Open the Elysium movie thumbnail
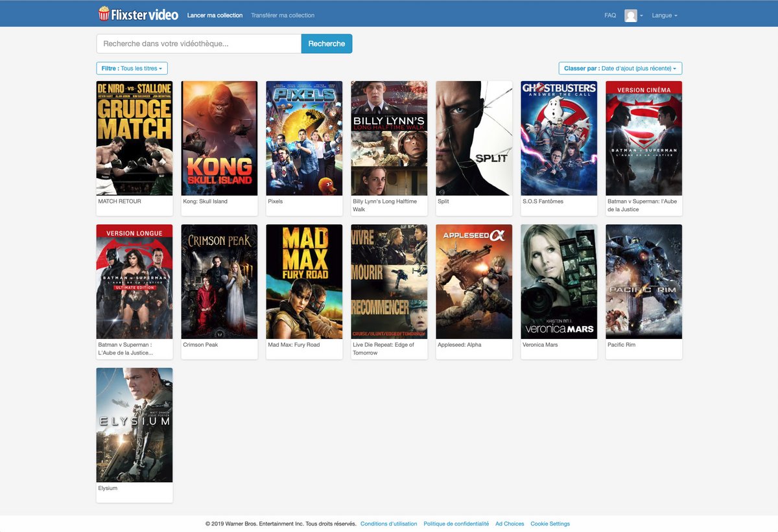Viewport: 778px width, 532px height. point(134,425)
